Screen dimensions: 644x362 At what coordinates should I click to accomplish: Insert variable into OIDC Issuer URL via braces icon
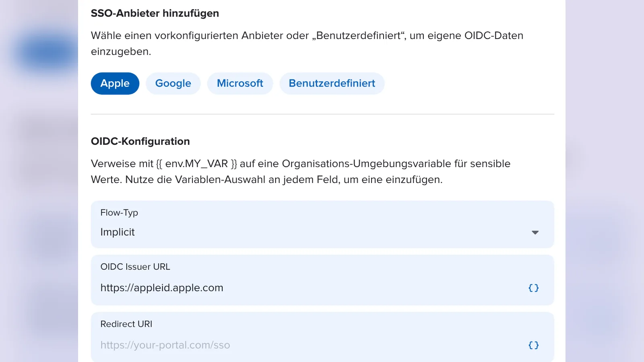coord(534,288)
